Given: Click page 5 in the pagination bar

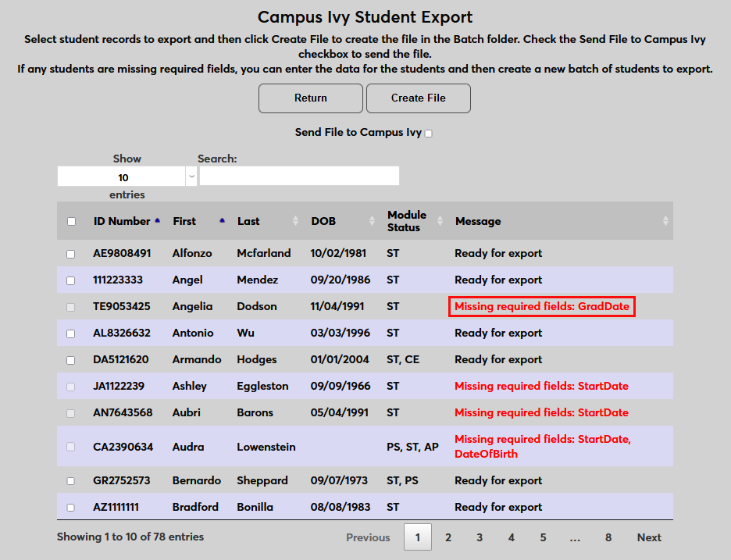Looking at the screenshot, I should [543, 537].
